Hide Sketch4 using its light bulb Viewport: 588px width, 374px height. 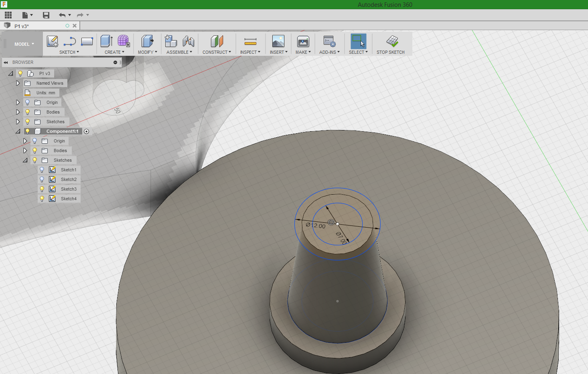42,199
